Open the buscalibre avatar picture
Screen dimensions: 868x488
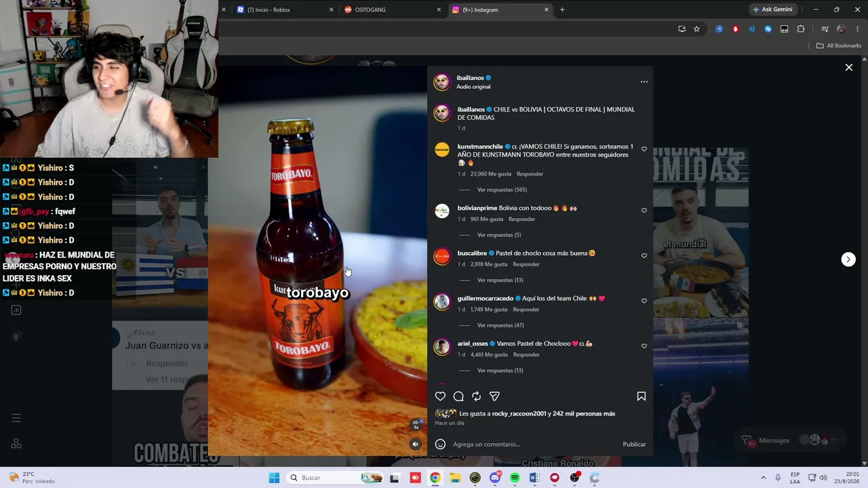(x=442, y=256)
